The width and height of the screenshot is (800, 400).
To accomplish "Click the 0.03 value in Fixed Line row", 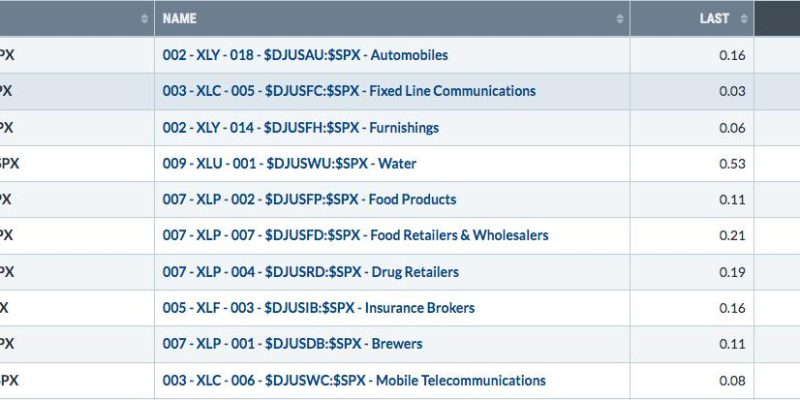I will coord(732,92).
